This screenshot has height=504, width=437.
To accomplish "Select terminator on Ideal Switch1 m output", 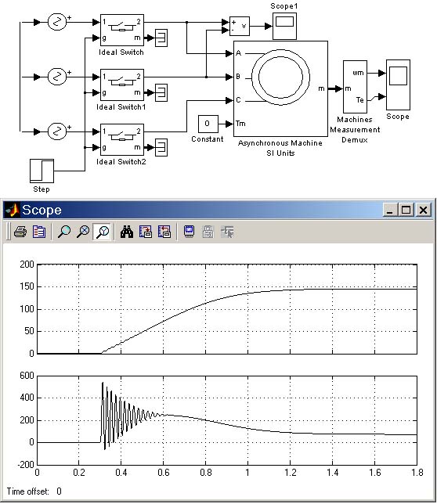I will click(161, 92).
